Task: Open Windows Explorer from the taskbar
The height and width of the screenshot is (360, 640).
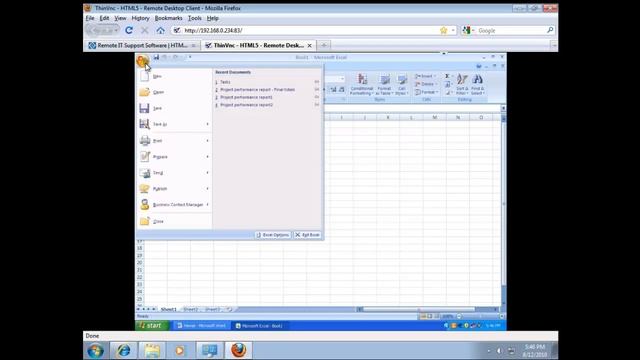Action: 152,350
